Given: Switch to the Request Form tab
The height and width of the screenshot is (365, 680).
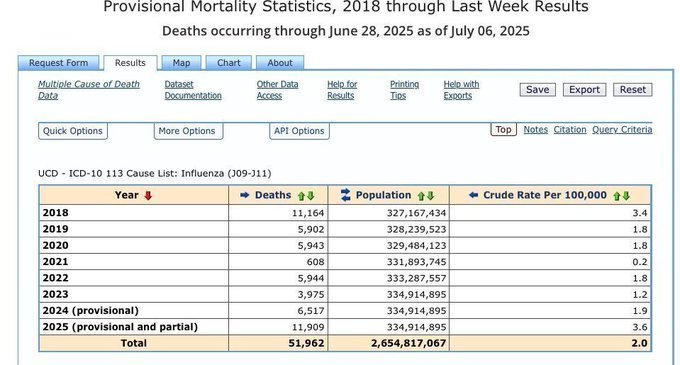Looking at the screenshot, I should click(59, 63).
